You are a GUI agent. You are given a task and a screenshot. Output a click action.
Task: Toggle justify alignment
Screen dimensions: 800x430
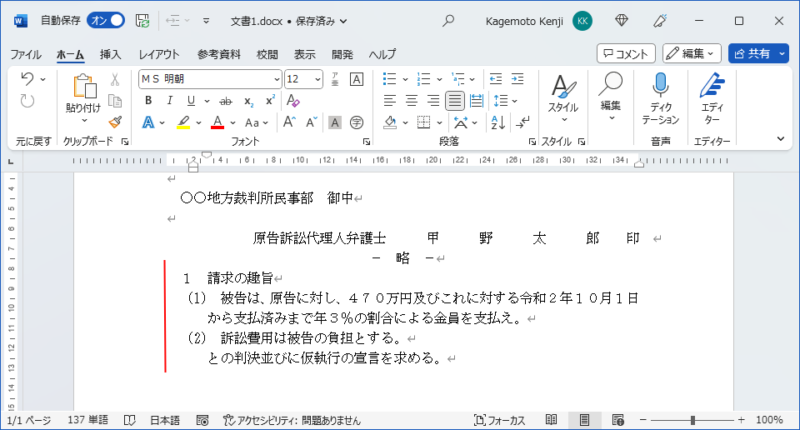click(x=455, y=101)
